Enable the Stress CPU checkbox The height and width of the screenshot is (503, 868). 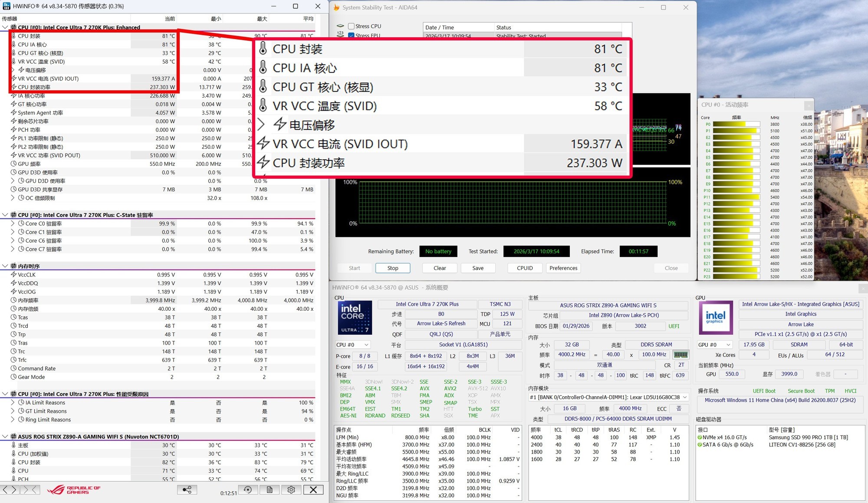(352, 26)
